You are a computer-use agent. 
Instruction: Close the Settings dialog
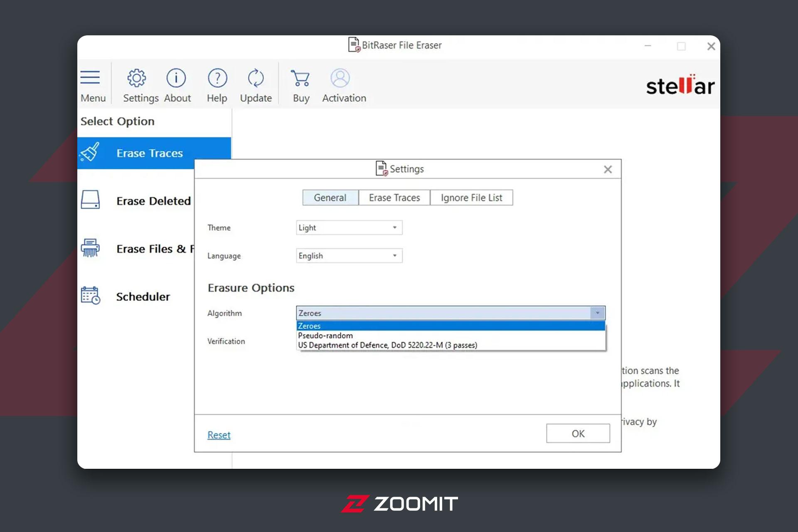point(608,169)
